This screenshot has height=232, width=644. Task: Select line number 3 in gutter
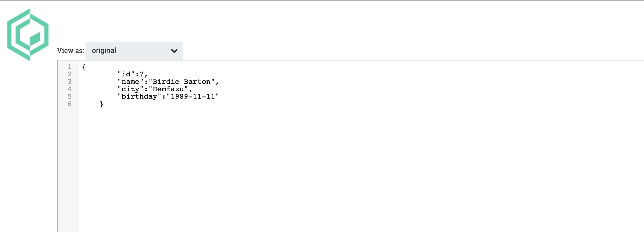[69, 82]
